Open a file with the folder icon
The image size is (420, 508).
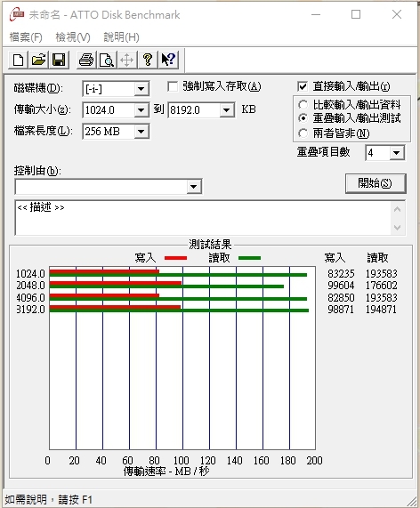[38, 60]
